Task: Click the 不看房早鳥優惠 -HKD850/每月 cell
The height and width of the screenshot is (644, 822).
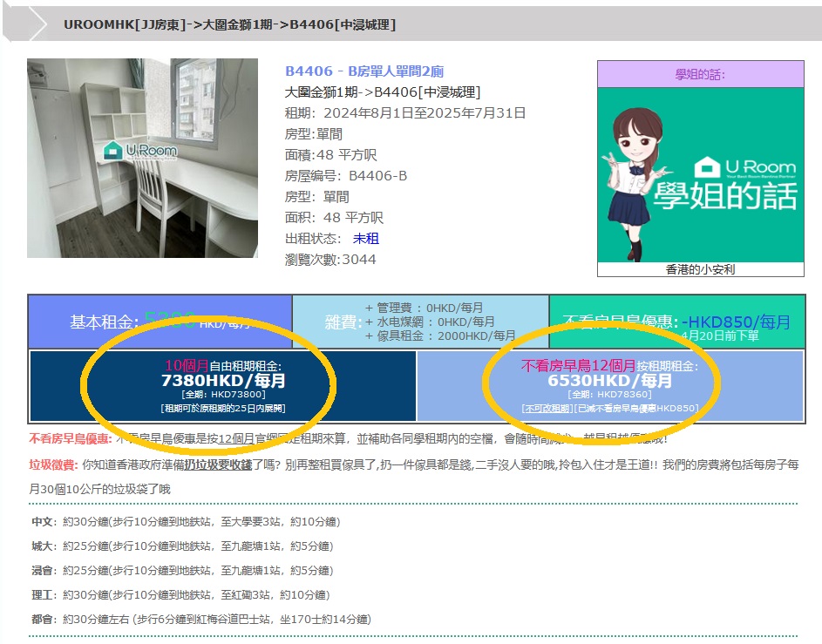Action: [x=676, y=322]
